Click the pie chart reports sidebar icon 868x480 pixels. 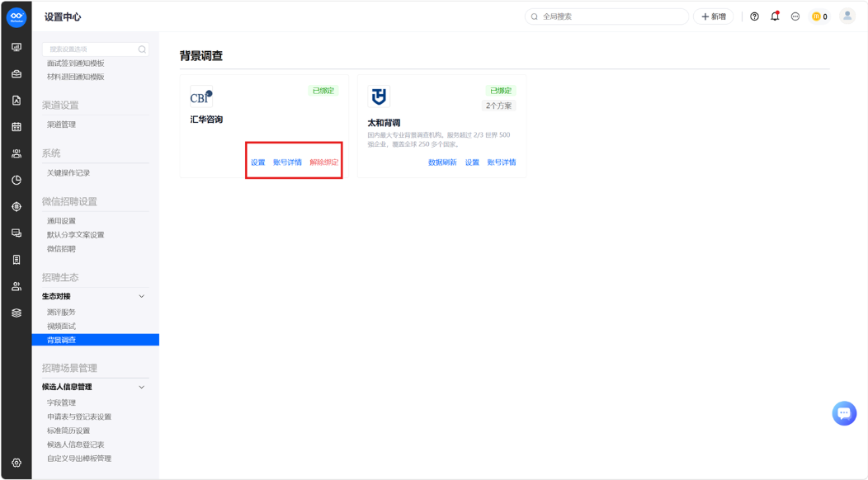[17, 180]
